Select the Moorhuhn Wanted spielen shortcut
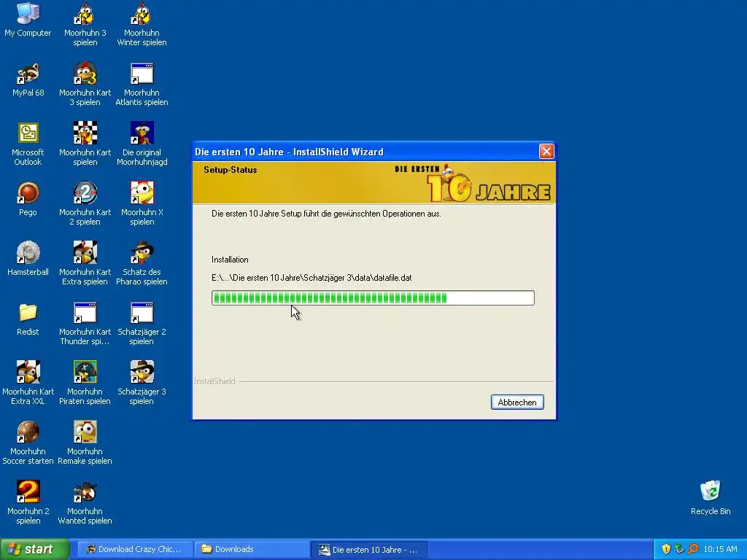Image resolution: width=747 pixels, height=560 pixels. click(85, 502)
